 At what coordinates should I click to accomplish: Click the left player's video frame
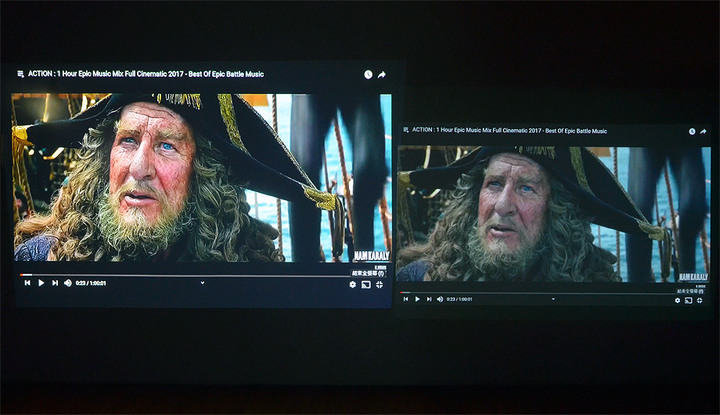click(202, 178)
